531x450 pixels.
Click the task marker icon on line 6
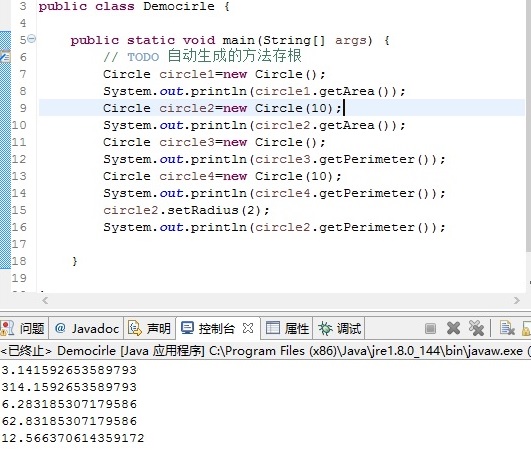coord(5,57)
